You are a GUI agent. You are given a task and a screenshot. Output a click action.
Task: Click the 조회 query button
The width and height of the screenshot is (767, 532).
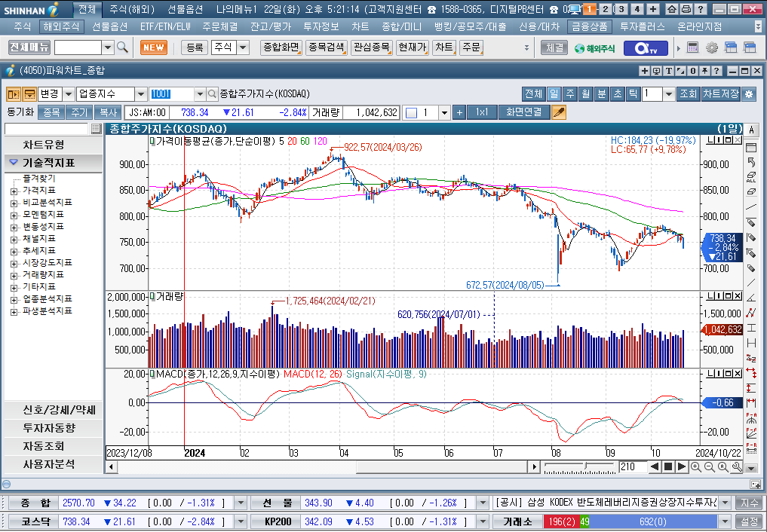coord(689,93)
